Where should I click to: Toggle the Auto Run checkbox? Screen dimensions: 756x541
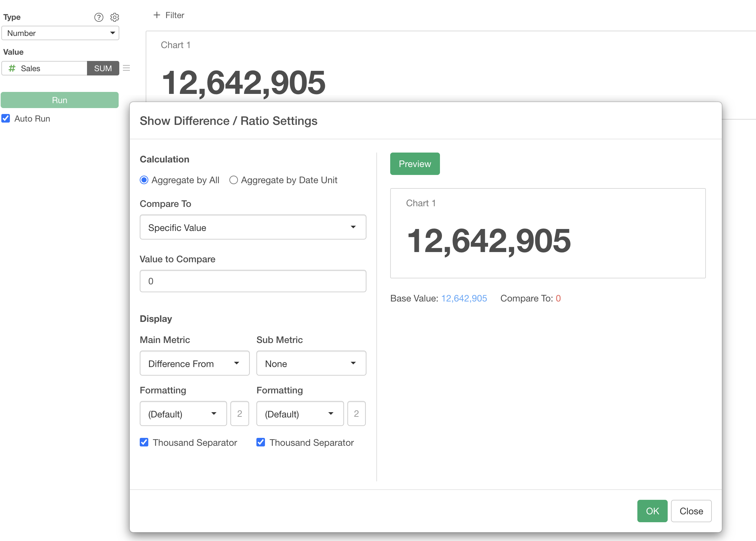point(6,119)
